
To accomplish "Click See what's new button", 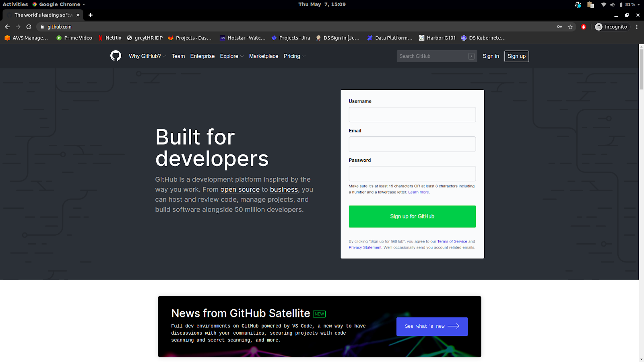I will click(432, 326).
